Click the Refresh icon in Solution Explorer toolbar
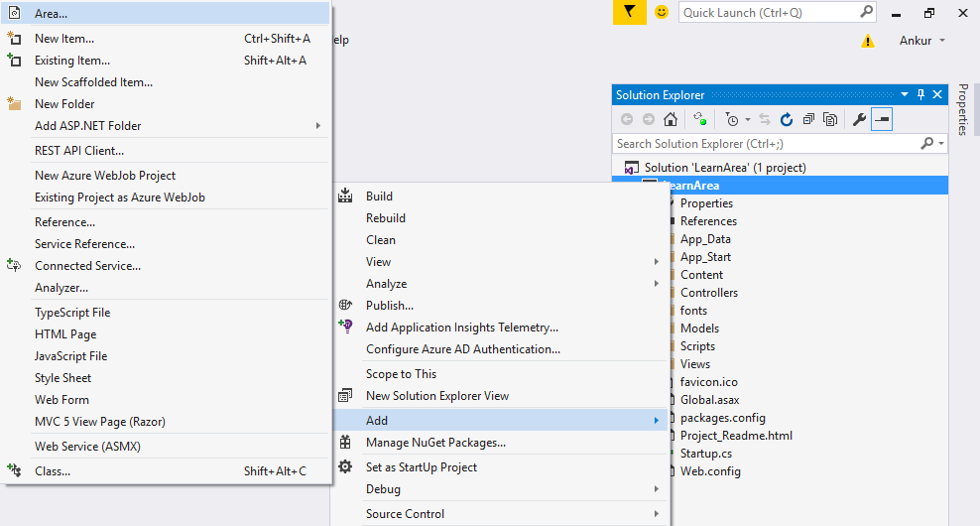Image resolution: width=980 pixels, height=526 pixels. pos(787,119)
